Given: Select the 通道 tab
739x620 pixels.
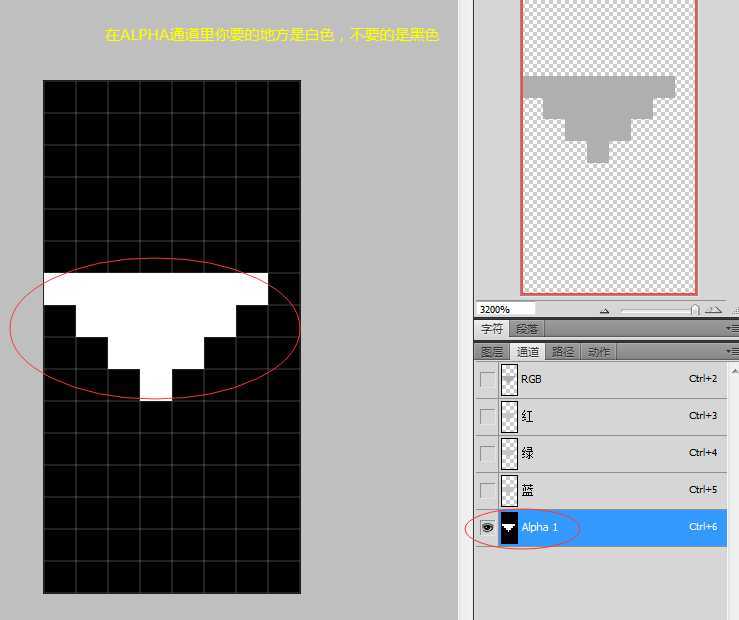Looking at the screenshot, I should [x=527, y=352].
